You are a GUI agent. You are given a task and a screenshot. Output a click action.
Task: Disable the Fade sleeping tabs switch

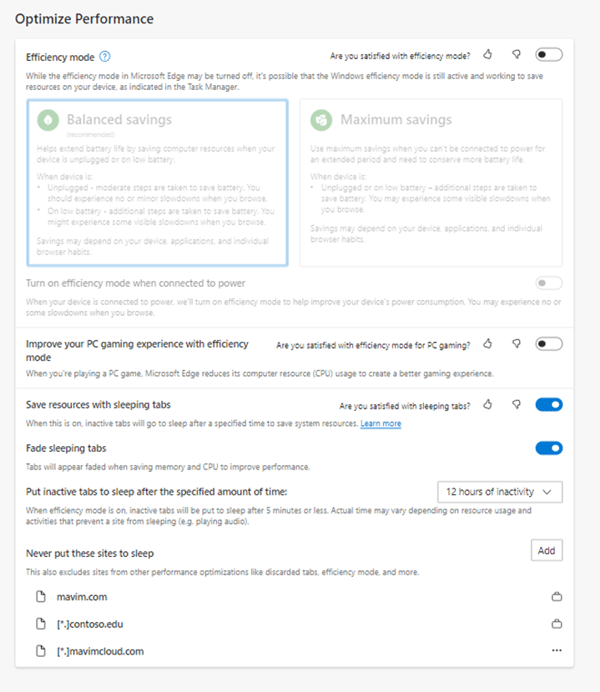point(549,448)
